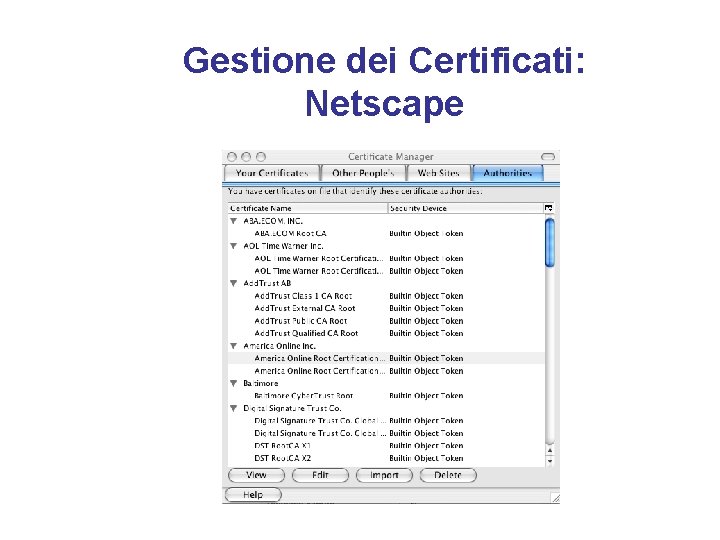Open Help for Certificate Manager
This screenshot has height=540, width=720.
[253, 495]
